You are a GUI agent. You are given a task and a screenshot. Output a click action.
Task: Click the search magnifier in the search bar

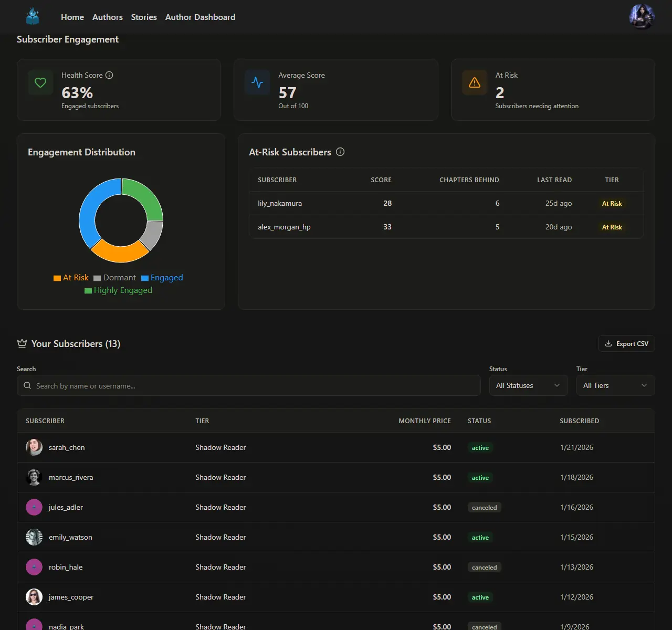27,385
